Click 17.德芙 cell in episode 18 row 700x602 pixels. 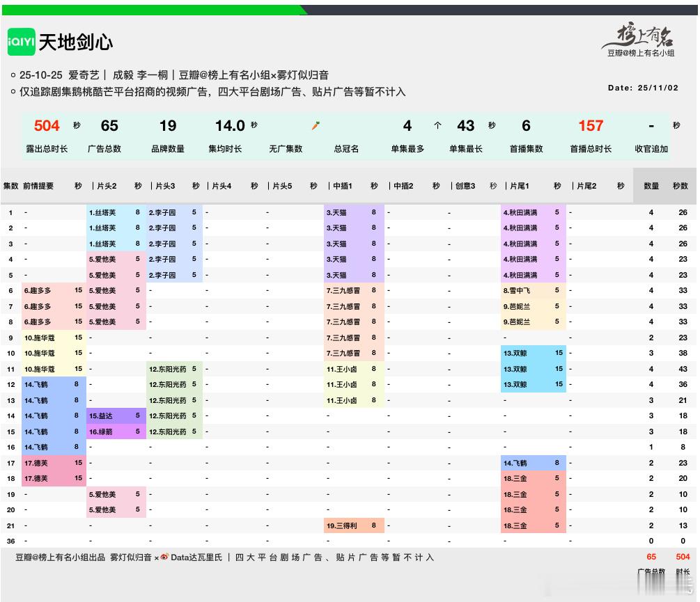click(x=54, y=479)
